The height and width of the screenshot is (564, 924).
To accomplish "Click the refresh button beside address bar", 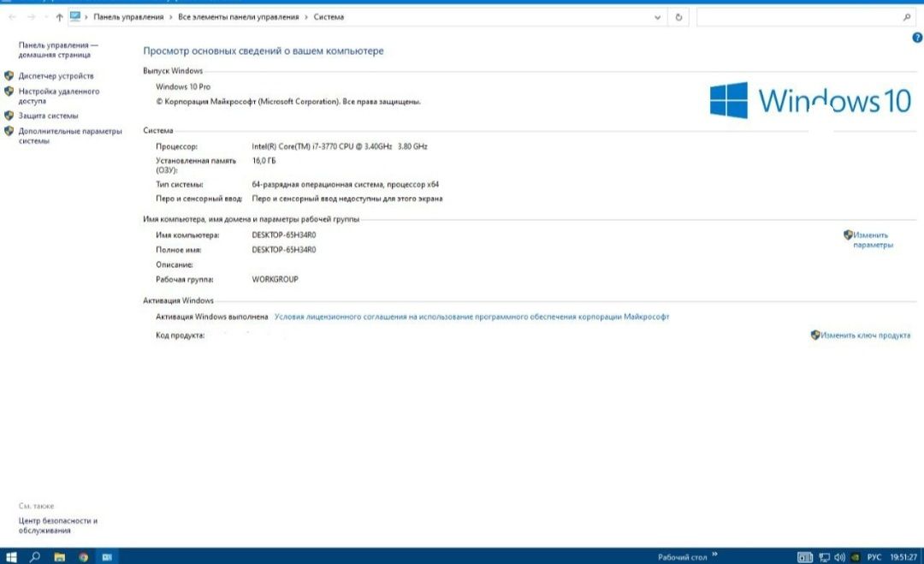I will tap(678, 17).
